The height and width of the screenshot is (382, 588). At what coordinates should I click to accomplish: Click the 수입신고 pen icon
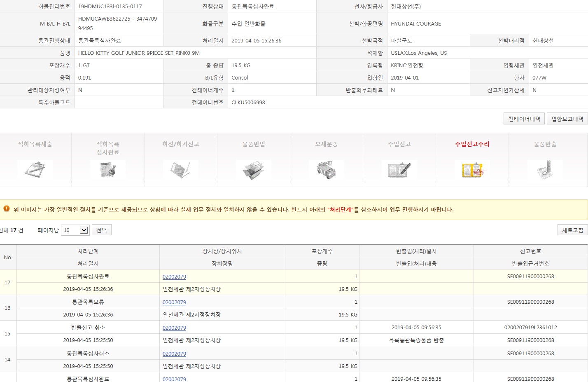(399, 169)
